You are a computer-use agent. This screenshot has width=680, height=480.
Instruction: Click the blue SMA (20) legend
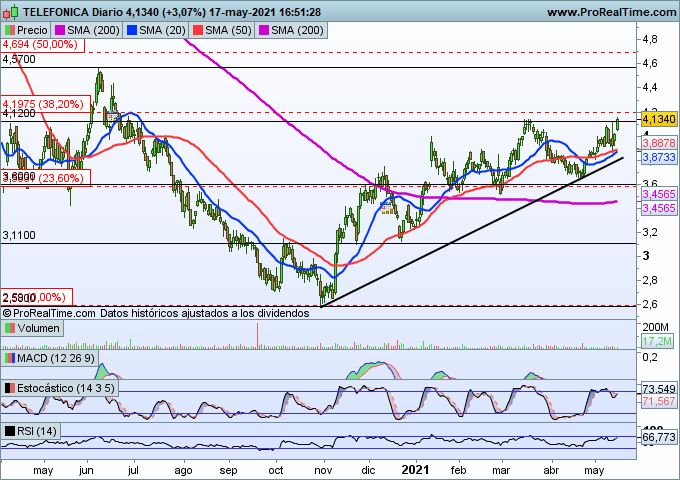(x=156, y=30)
